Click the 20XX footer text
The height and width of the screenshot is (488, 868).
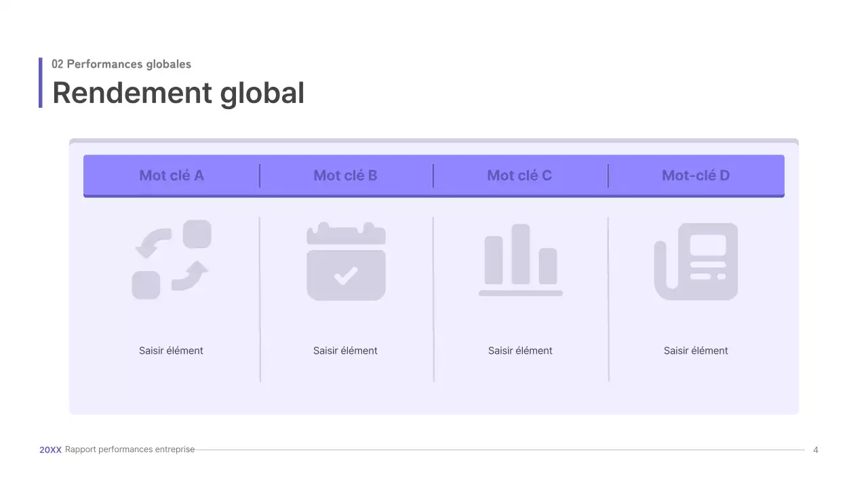click(x=50, y=449)
